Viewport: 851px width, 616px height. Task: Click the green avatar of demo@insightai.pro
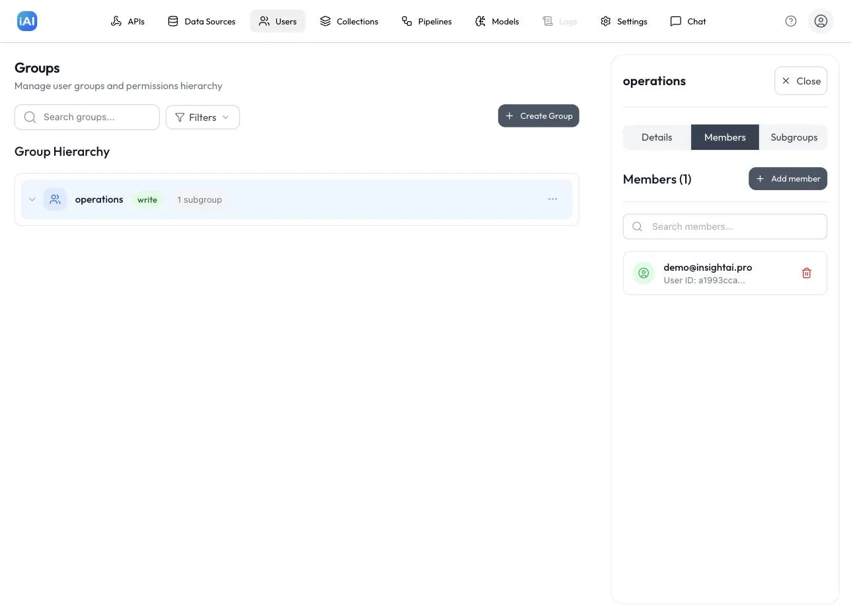pyautogui.click(x=644, y=273)
